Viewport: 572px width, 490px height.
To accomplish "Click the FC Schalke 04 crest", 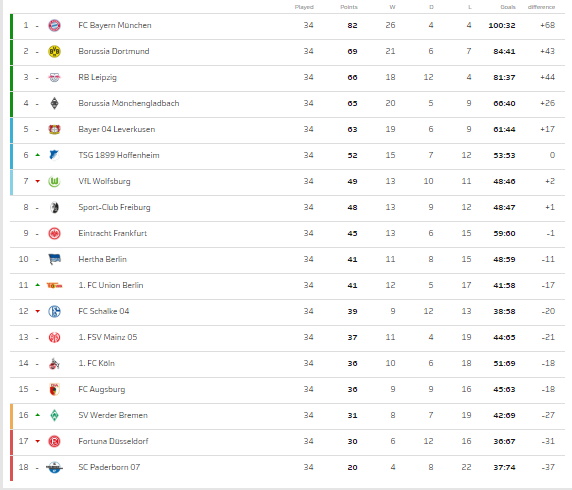I will (x=54, y=312).
